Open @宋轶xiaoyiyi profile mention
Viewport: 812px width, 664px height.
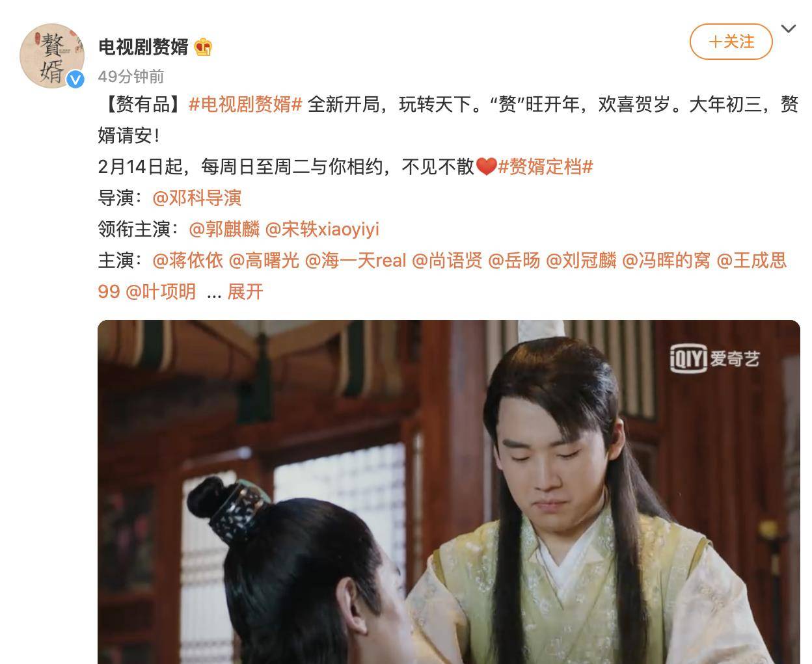point(322,230)
